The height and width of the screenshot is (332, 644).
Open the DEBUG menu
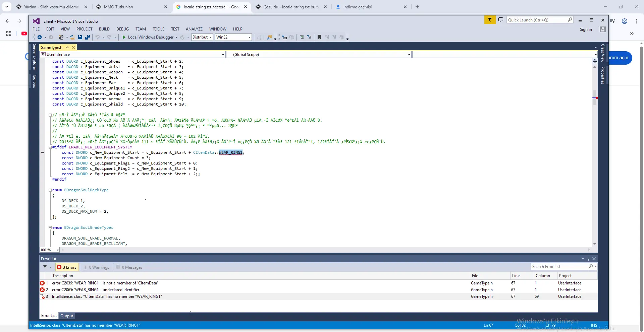[x=123, y=29]
